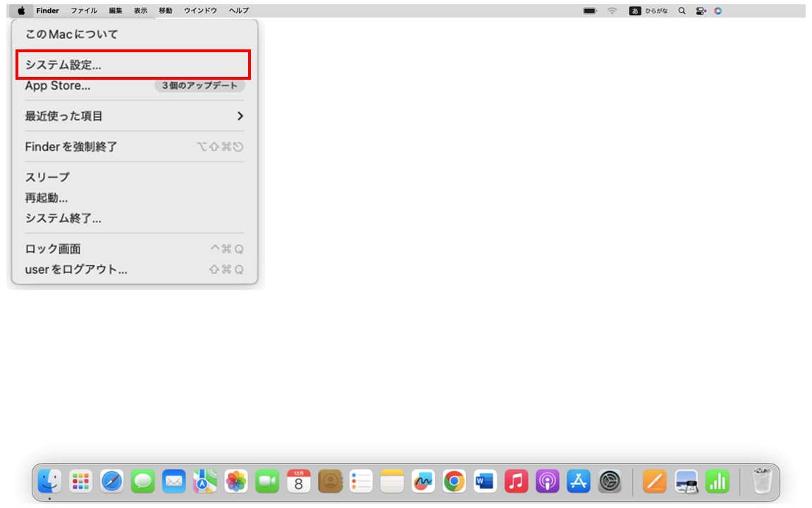Open Mail from the Dock

point(173,483)
